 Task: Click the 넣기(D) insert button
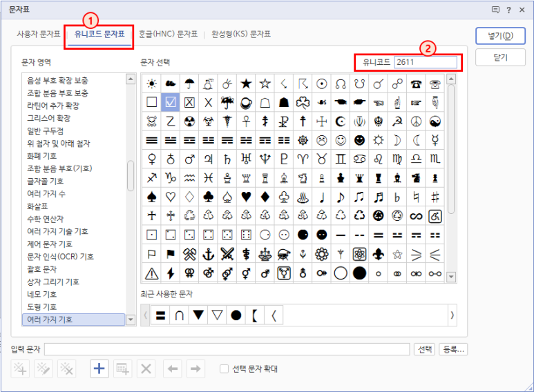coord(500,36)
